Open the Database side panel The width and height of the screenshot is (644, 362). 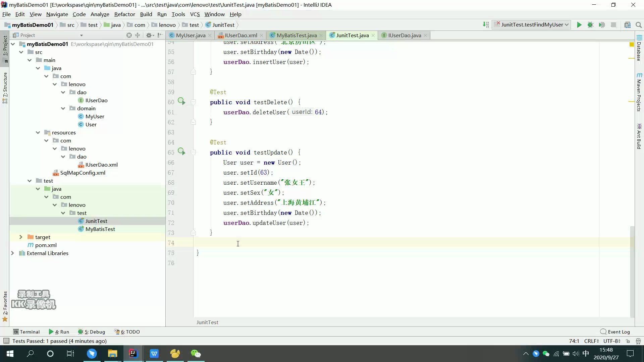pos(639,48)
